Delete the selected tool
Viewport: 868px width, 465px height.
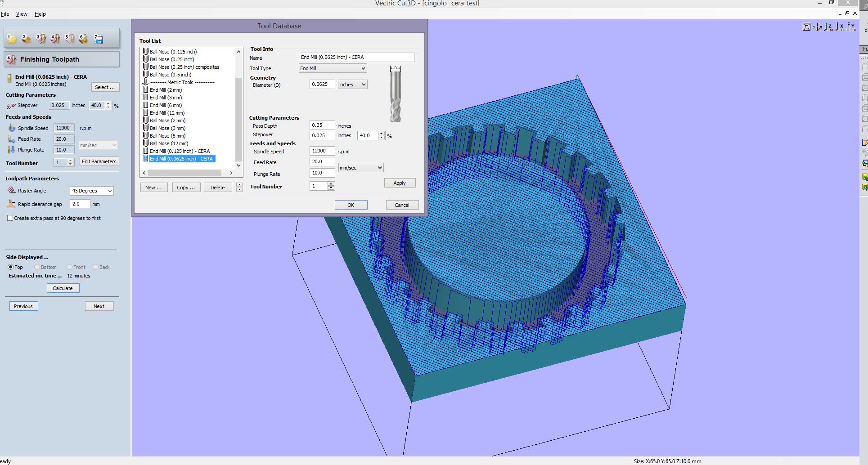pos(218,188)
